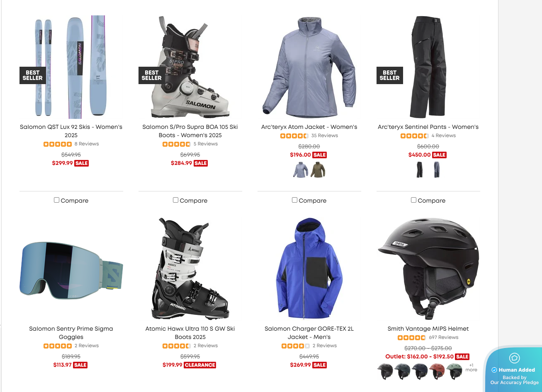
Task: Open Salomon Sentry Prime Sigma Goggles link
Action: (71, 333)
